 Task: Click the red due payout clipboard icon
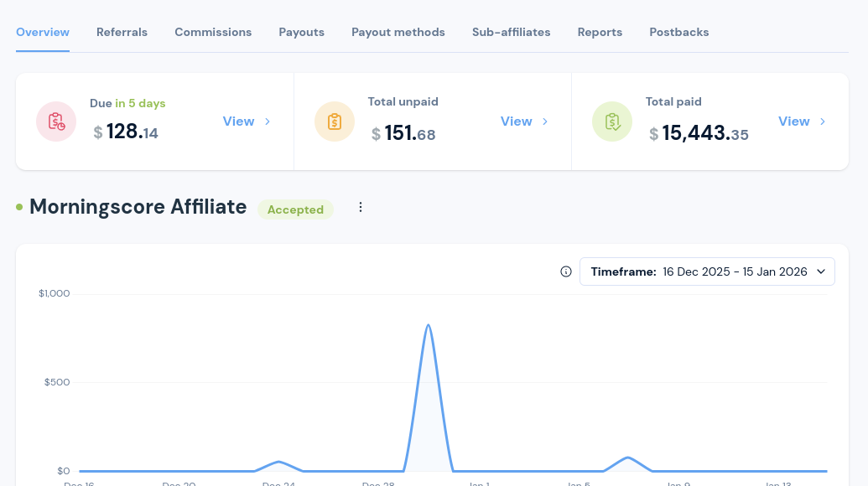tap(56, 121)
